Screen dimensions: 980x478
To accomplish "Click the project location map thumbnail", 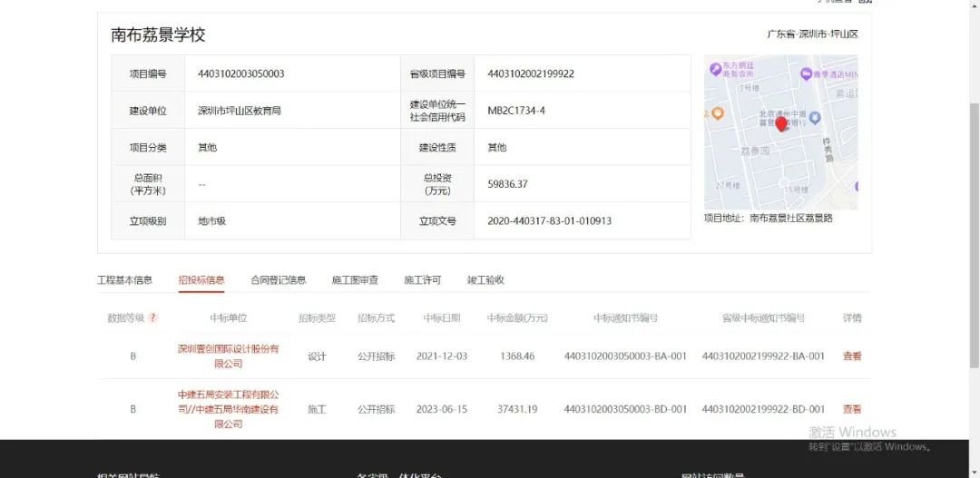I will (780, 132).
